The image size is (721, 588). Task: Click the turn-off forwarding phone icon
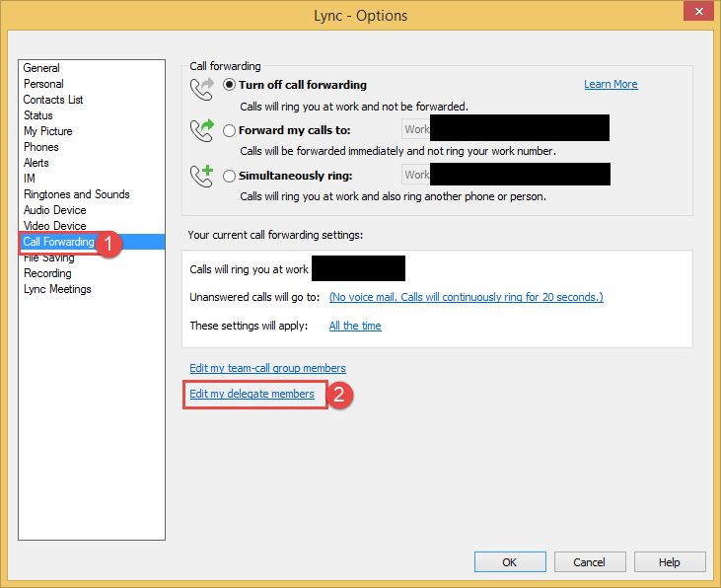tap(202, 89)
